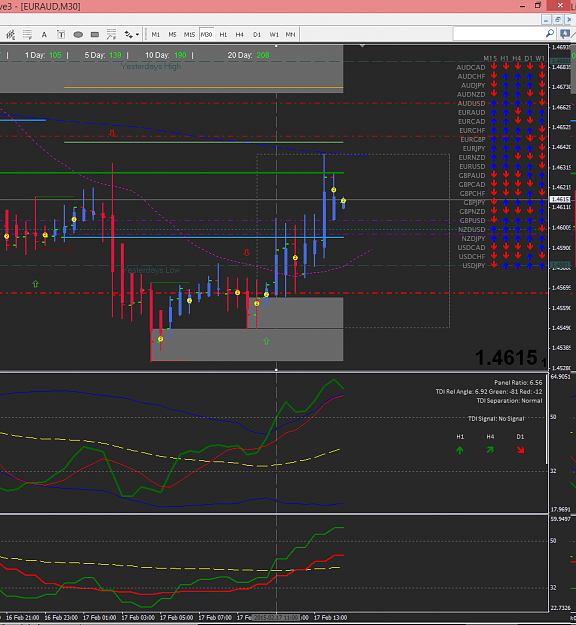The height and width of the screenshot is (625, 576).
Task: Click the chart shift triangle marker
Action: tap(362, 46)
